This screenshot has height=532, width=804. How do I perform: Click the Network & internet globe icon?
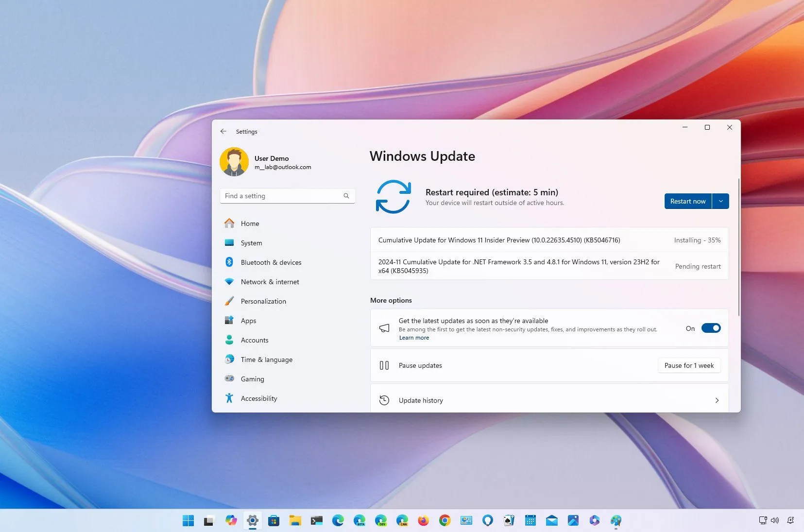click(230, 281)
